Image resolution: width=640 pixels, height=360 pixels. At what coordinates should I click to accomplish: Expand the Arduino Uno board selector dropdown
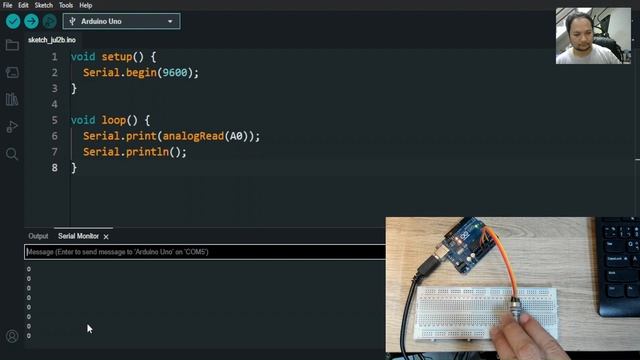(x=121, y=21)
